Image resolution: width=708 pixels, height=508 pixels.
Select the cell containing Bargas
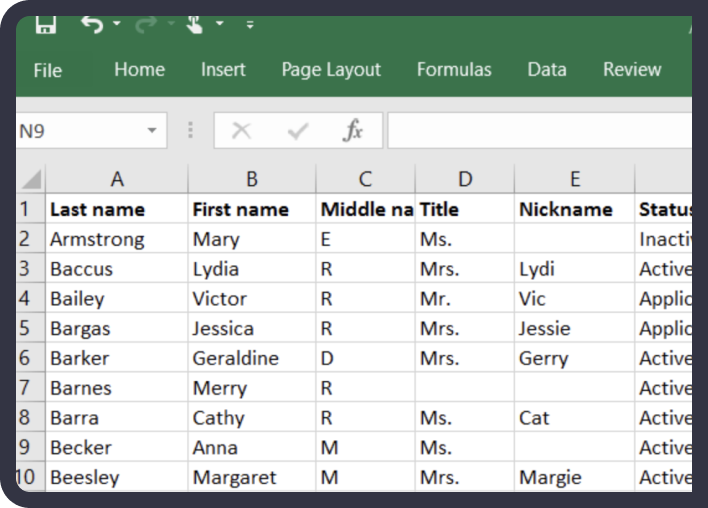click(117, 328)
